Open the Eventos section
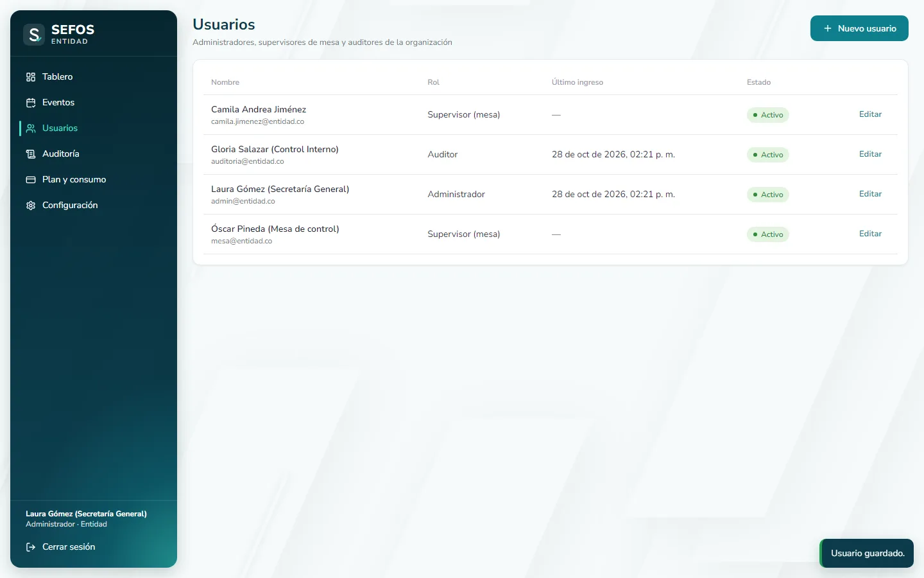Screen dimensions: 924x578 click(94, 102)
